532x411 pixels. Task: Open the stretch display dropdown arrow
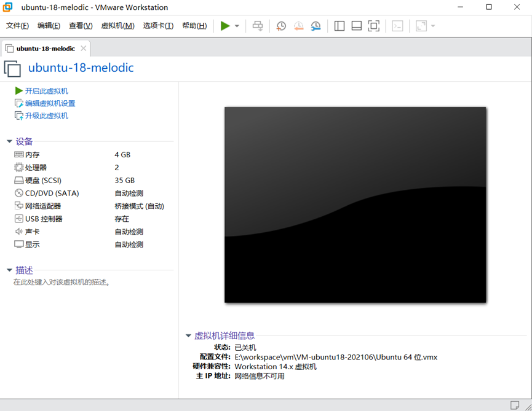click(x=433, y=26)
